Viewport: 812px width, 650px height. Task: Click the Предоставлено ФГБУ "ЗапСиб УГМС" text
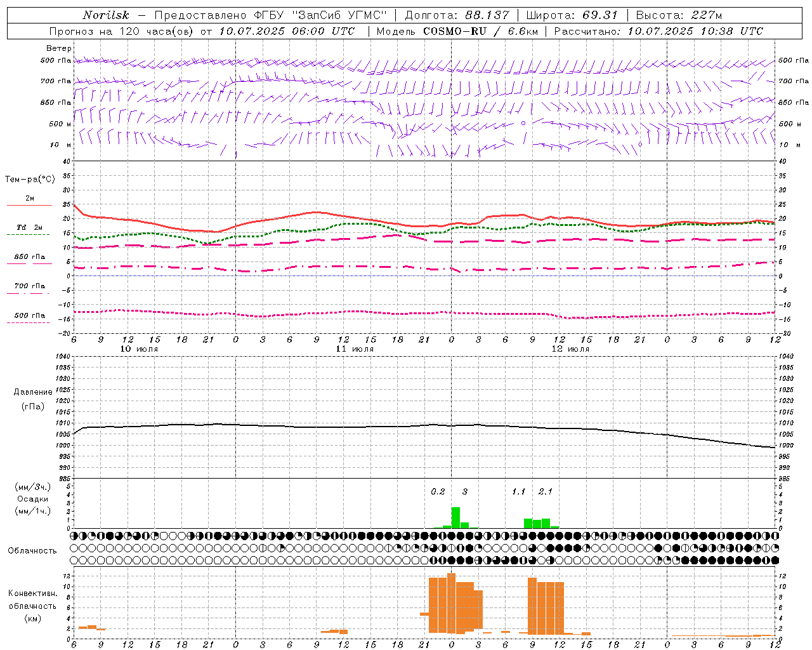click(271, 15)
